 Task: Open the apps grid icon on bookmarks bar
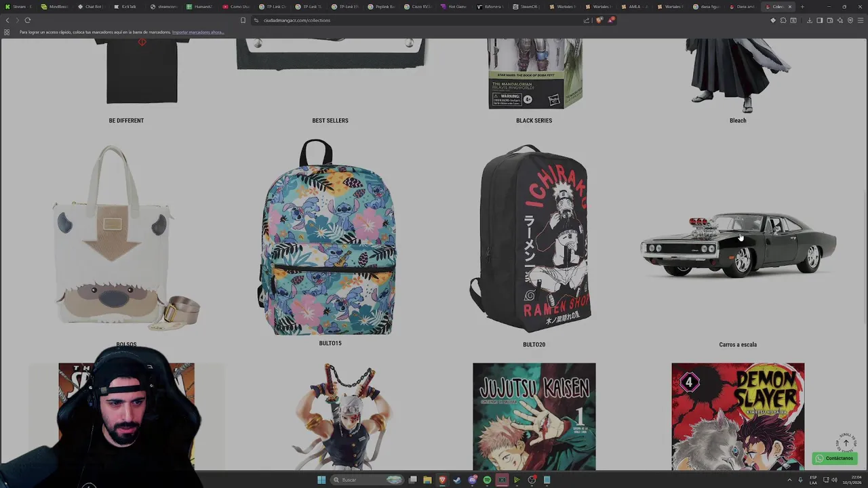click(7, 32)
